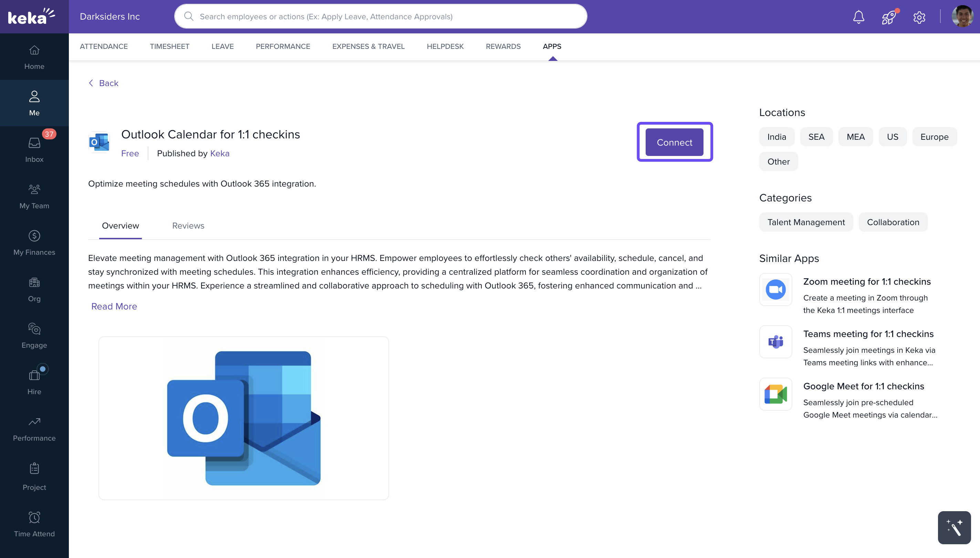Viewport: 980px width, 558px height.
Task: Open the Inbox in sidebar
Action: point(34,149)
